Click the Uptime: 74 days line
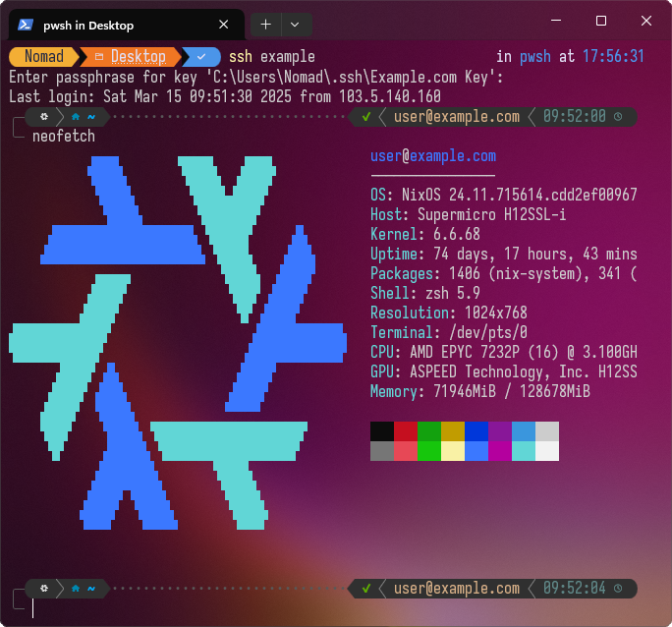672x627 pixels. [504, 255]
